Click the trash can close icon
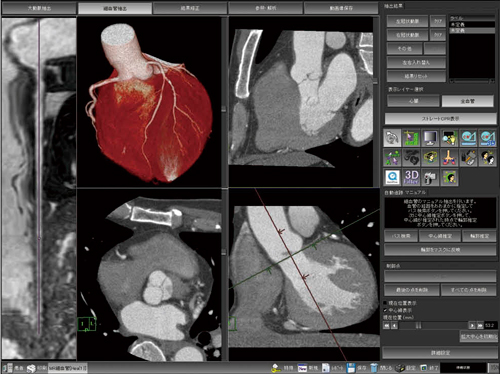Viewport: 500px width, 374px height. click(374, 368)
